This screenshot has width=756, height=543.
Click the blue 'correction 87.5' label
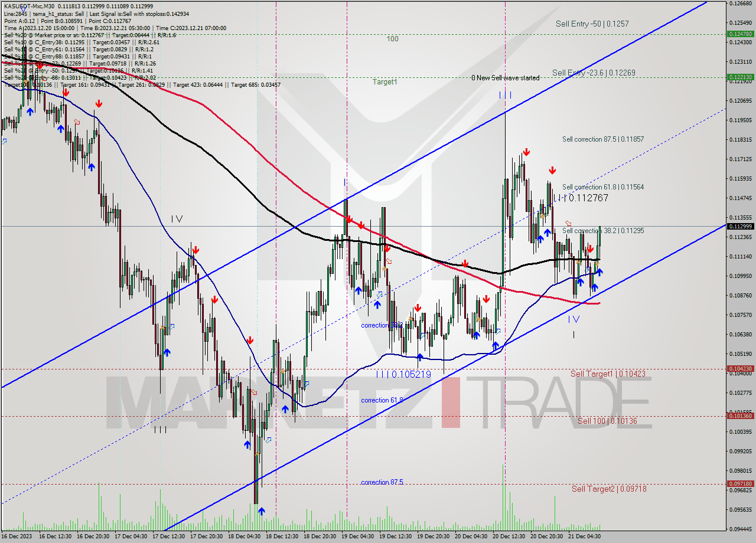(382, 482)
